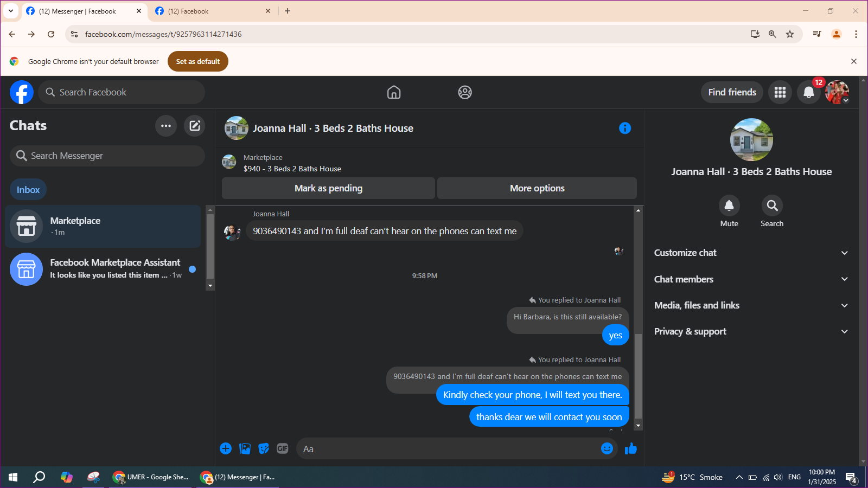The width and height of the screenshot is (868, 488).
Task: Open the account profile picture menu
Action: pos(837,92)
